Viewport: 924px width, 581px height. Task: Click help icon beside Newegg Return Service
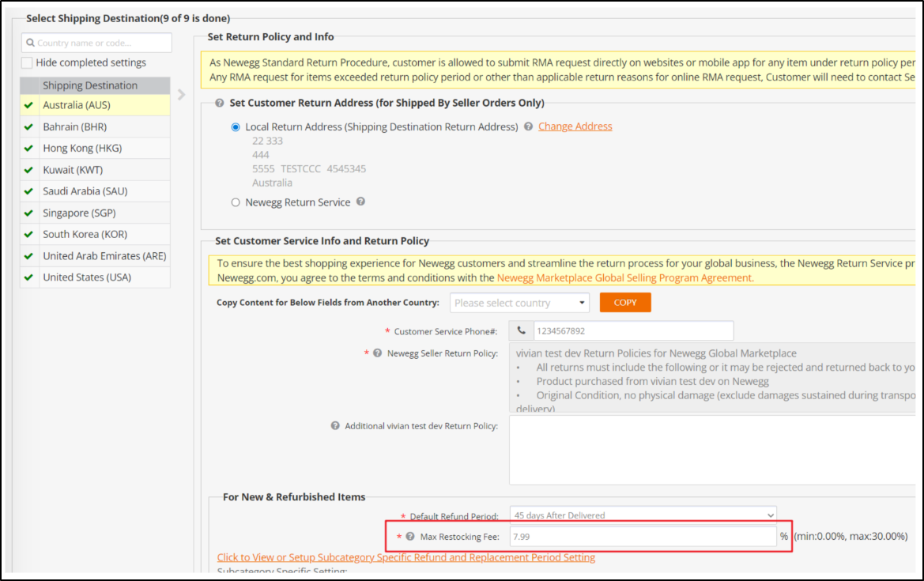[360, 202]
